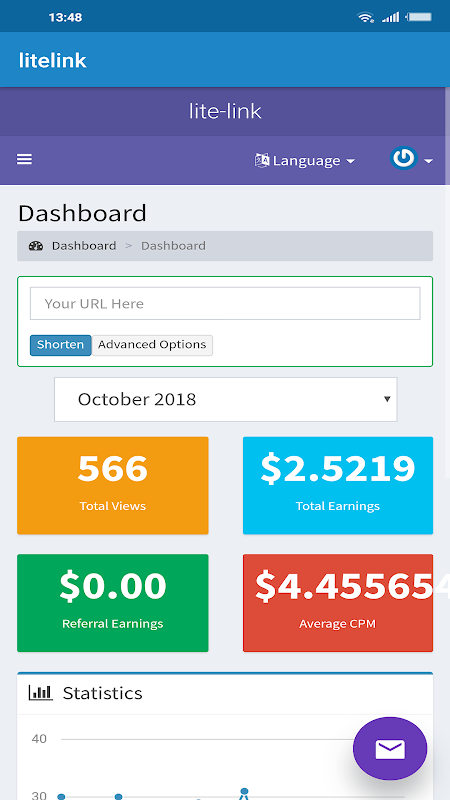Click the lite-link site title
Viewport: 450px width, 800px height.
(225, 111)
